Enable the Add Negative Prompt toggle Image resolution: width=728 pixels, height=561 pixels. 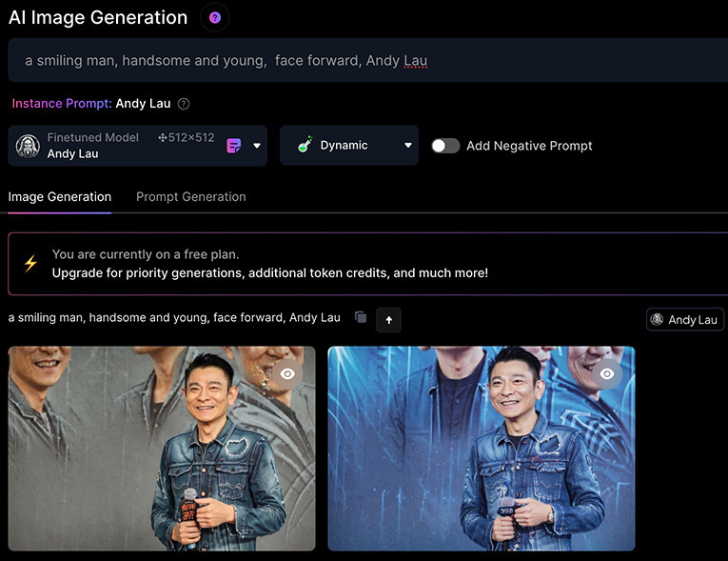pos(445,146)
